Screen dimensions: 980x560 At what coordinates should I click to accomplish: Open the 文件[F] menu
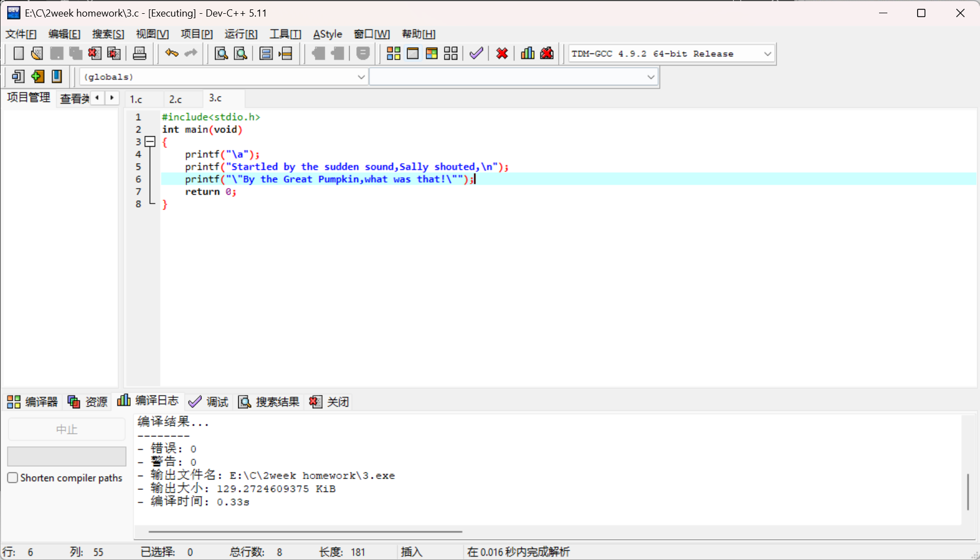(21, 34)
